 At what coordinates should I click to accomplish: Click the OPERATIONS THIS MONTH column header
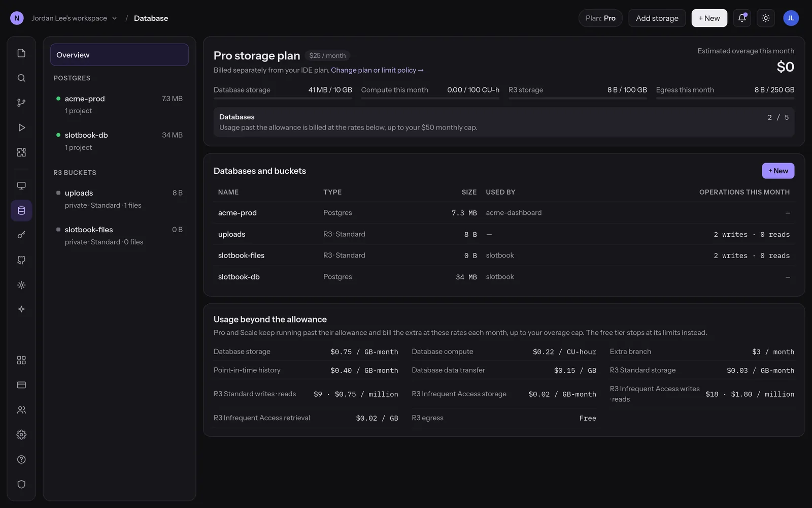745,192
